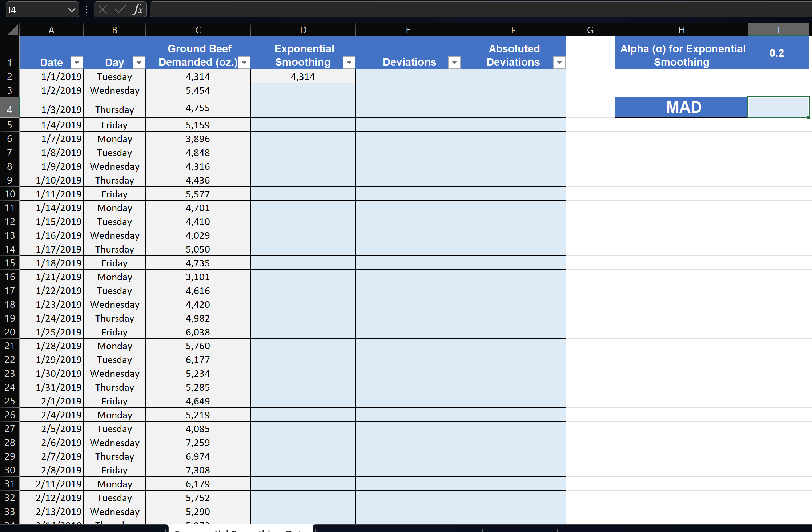Viewport: 812px width, 532px height.
Task: Open the Date column filter dropdown
Action: 77,62
